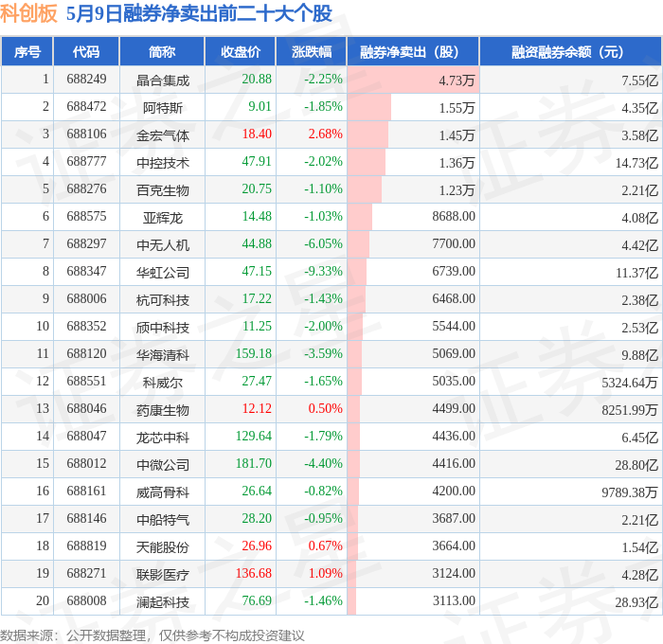Image resolution: width=663 pixels, height=644 pixels.
Task: Click the 28.93亿 balance value
Action: [x=636, y=602]
